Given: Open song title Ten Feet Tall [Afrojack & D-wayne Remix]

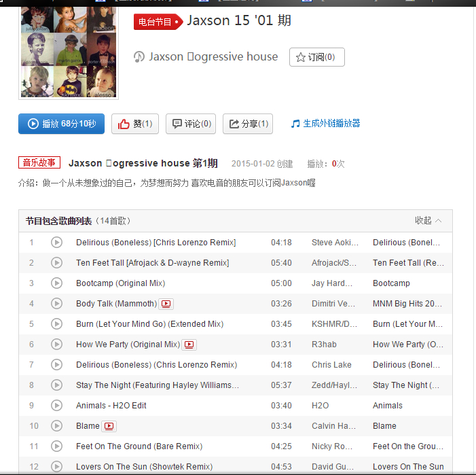Looking at the screenshot, I should click(x=152, y=263).
